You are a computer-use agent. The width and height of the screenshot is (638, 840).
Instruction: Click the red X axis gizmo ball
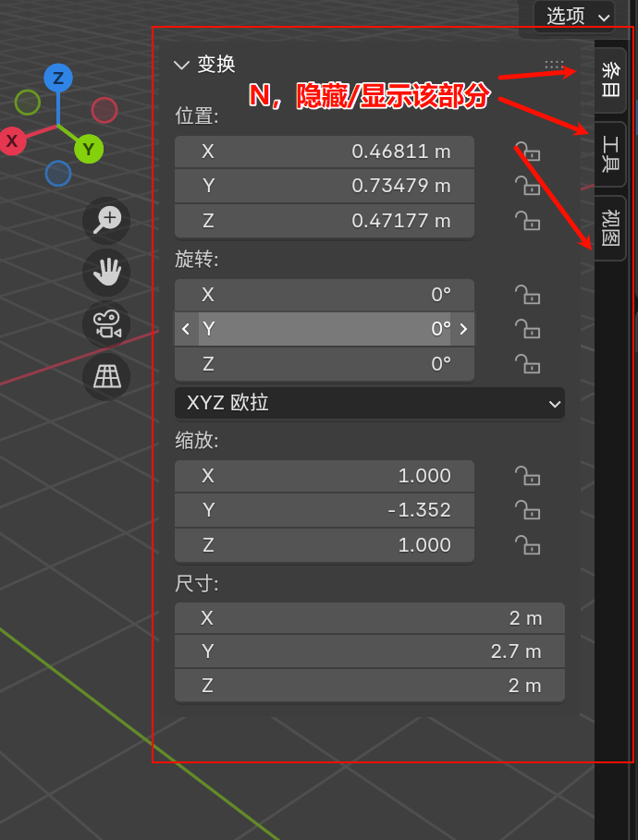click(x=12, y=140)
